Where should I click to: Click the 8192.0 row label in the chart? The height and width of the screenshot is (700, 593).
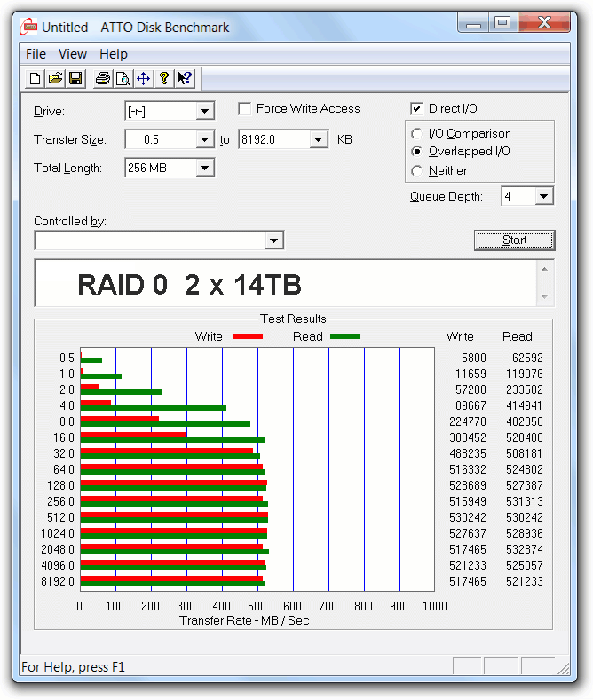pyautogui.click(x=58, y=581)
